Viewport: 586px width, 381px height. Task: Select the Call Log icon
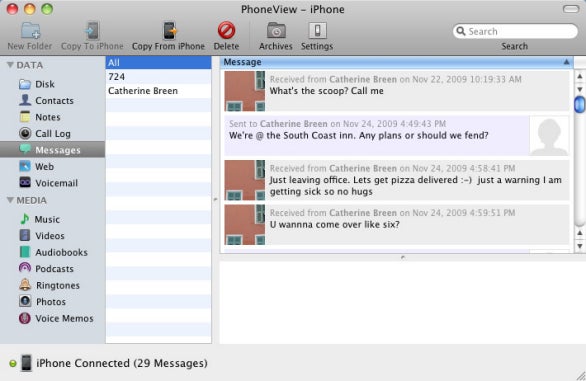tap(25, 133)
